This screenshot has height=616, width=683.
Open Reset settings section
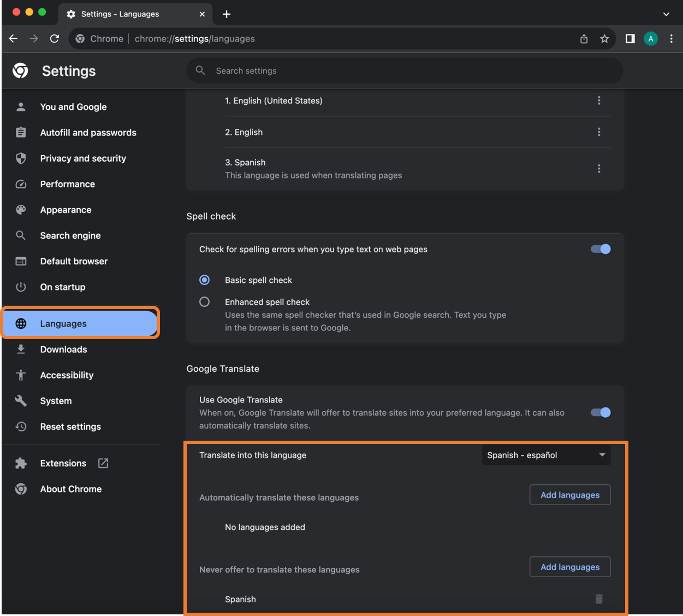point(70,427)
